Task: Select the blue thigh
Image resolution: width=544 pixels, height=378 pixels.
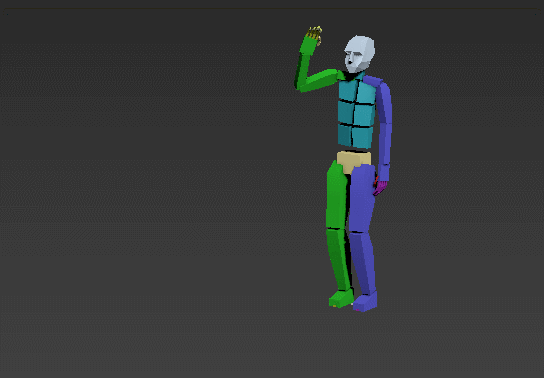Action: (362, 198)
